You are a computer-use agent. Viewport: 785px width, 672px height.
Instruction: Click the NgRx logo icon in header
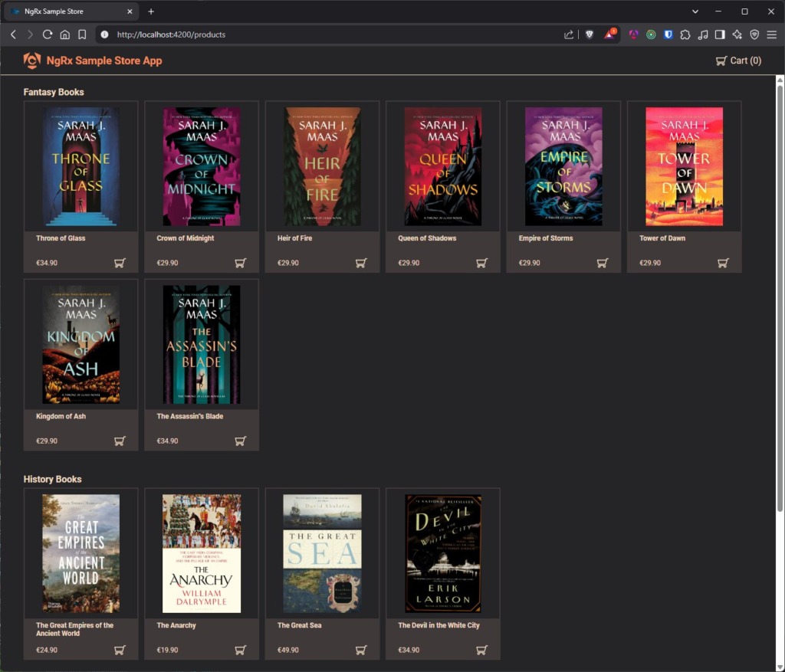click(x=32, y=61)
